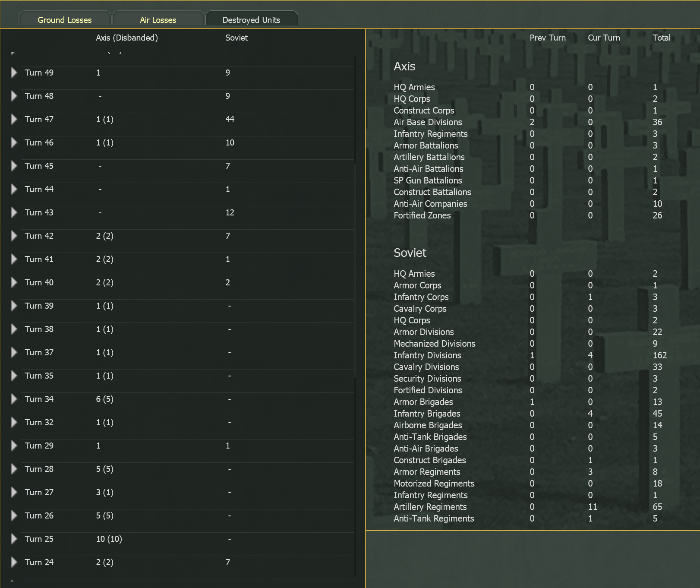
Task: Expand the Turn 34 entry
Action: [x=14, y=399]
